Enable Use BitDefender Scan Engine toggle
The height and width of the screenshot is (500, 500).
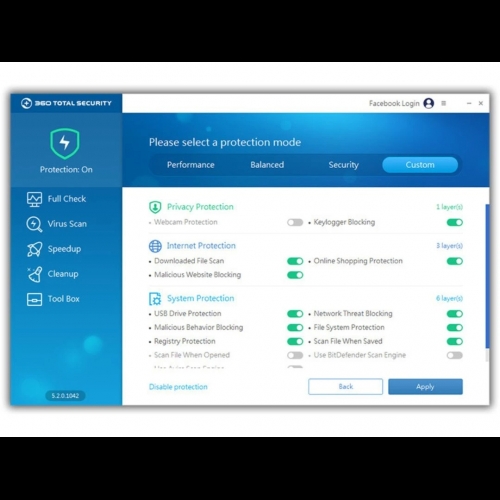(455, 355)
